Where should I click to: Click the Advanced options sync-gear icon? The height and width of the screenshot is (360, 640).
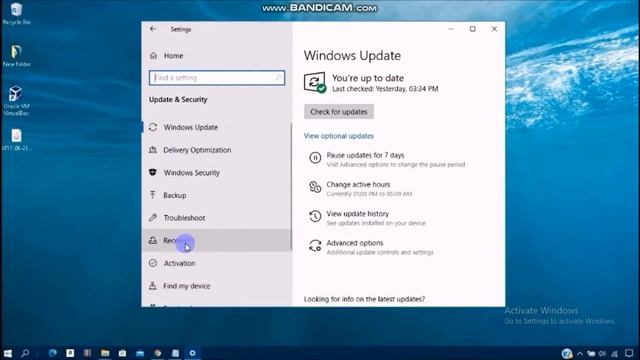315,245
